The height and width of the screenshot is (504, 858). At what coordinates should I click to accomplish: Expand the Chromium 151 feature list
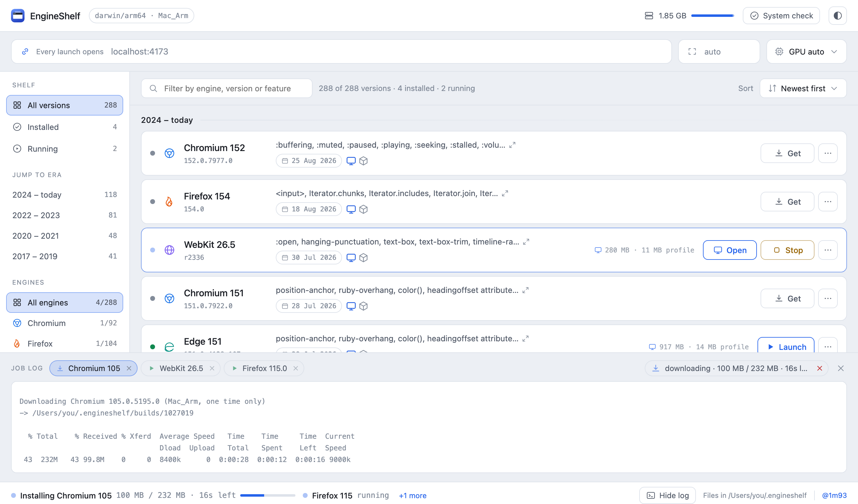pyautogui.click(x=525, y=290)
